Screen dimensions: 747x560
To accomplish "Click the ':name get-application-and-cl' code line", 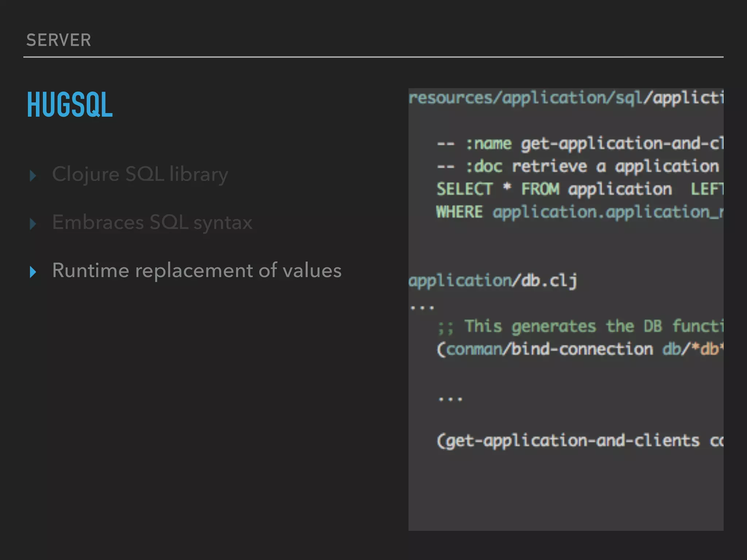I will pyautogui.click(x=580, y=144).
